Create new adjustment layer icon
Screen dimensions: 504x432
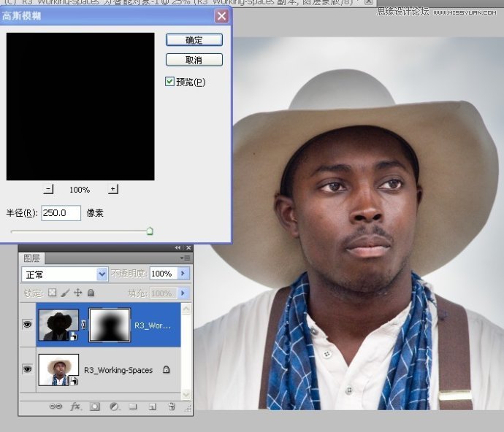pos(114,406)
